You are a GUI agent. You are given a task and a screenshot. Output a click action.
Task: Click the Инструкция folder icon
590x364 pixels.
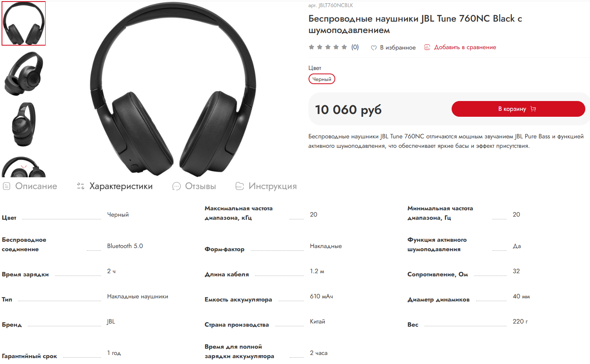[x=239, y=186]
